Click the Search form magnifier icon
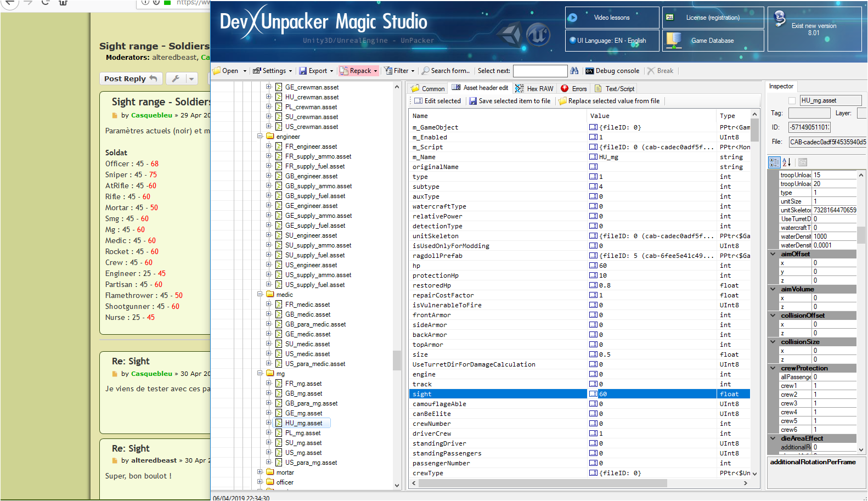Screen dimensions: 868x501 425,71
